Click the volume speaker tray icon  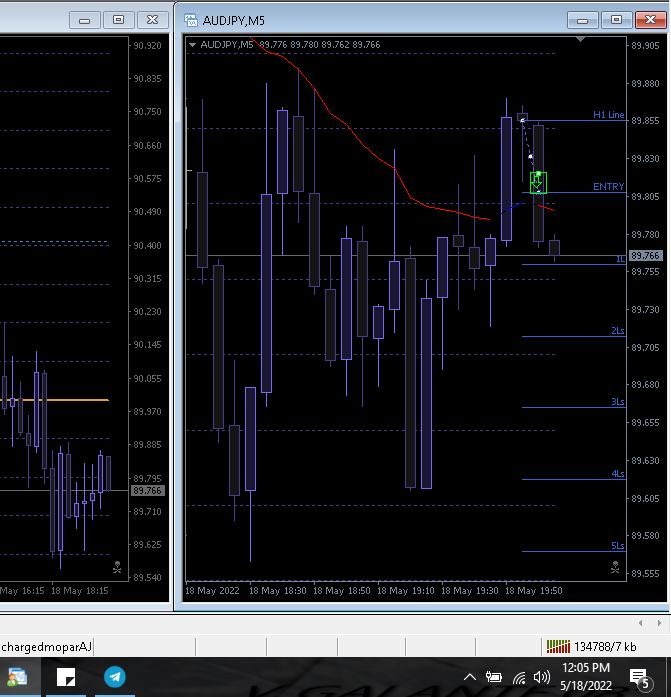coord(542,677)
